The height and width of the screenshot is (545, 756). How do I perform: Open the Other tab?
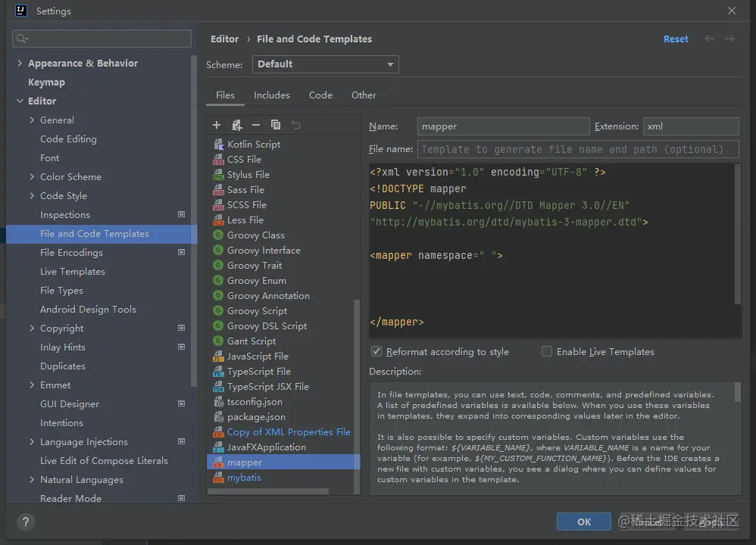364,95
